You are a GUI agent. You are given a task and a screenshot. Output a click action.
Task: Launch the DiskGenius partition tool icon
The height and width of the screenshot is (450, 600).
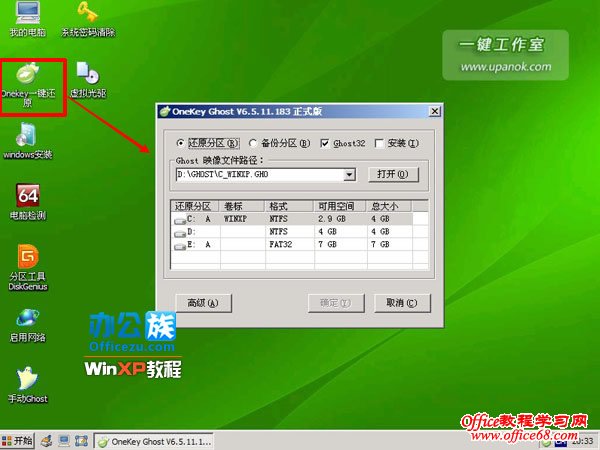coord(28,267)
